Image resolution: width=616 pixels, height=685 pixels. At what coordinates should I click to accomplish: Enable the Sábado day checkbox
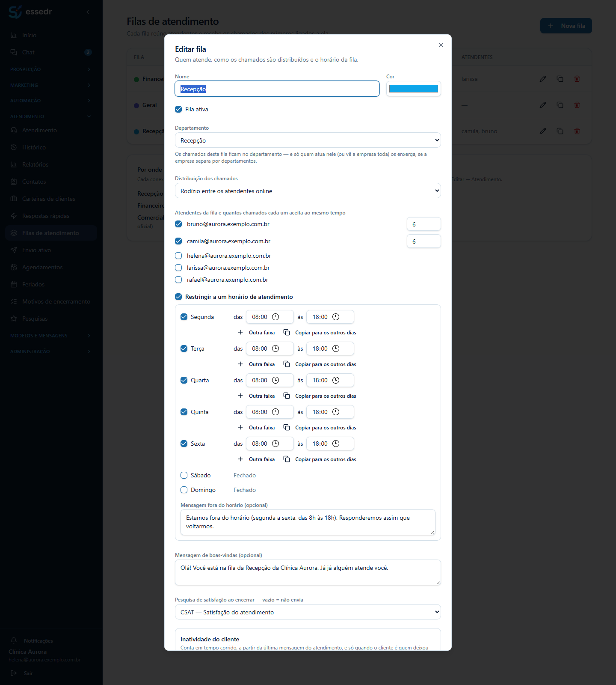(x=184, y=475)
